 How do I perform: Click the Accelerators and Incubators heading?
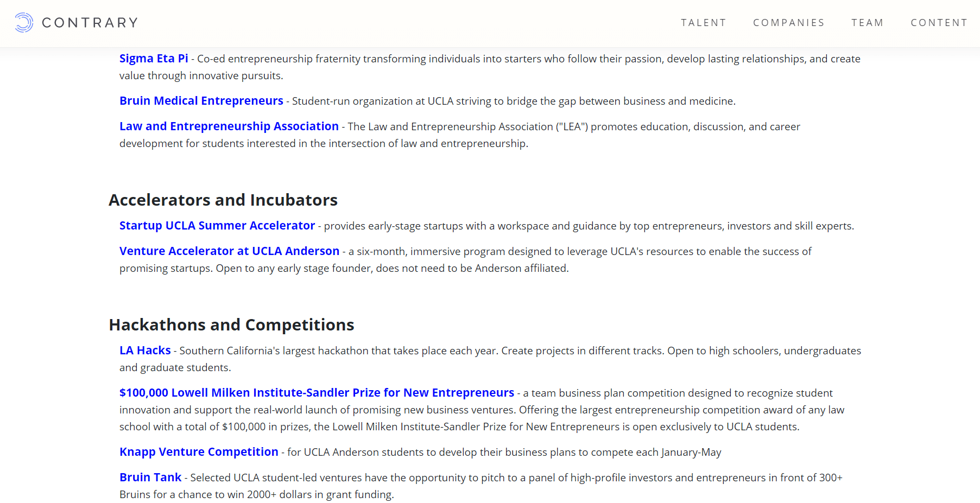223,200
